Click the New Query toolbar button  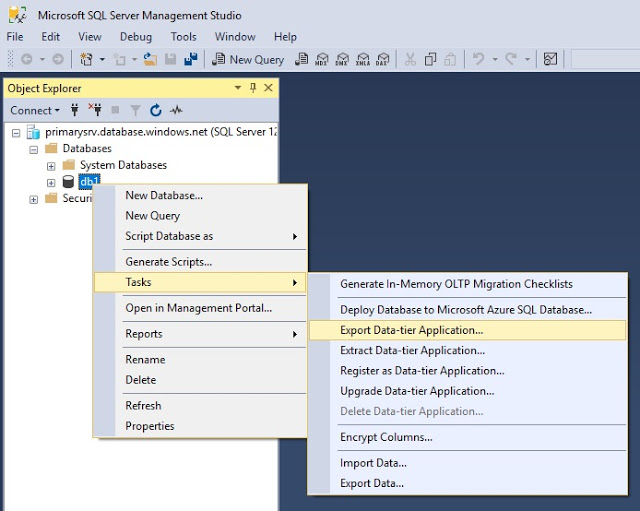248,60
